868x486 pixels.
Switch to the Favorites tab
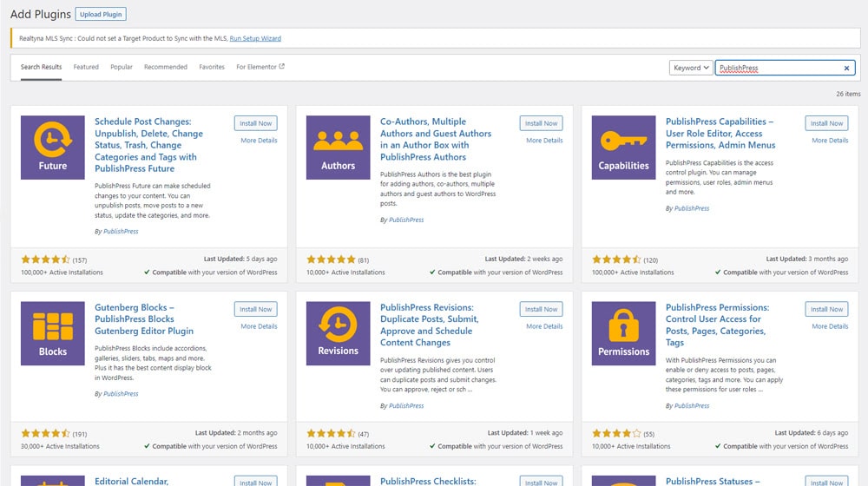[212, 67]
